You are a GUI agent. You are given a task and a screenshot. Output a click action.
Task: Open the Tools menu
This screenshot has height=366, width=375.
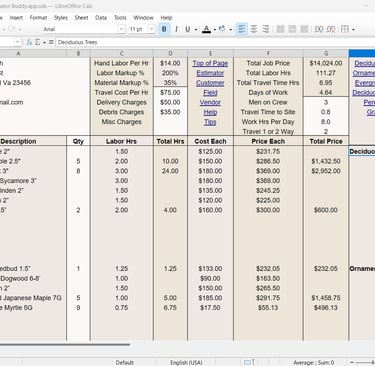120,18
